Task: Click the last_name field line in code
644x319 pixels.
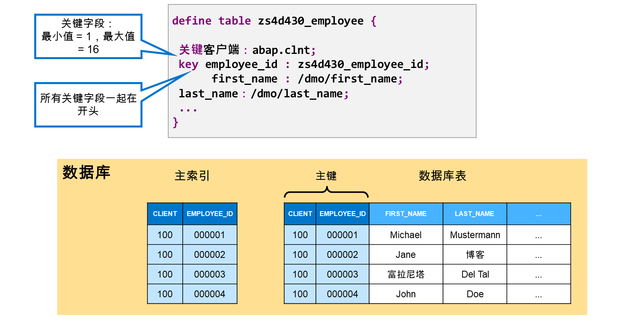Action: tap(263, 94)
